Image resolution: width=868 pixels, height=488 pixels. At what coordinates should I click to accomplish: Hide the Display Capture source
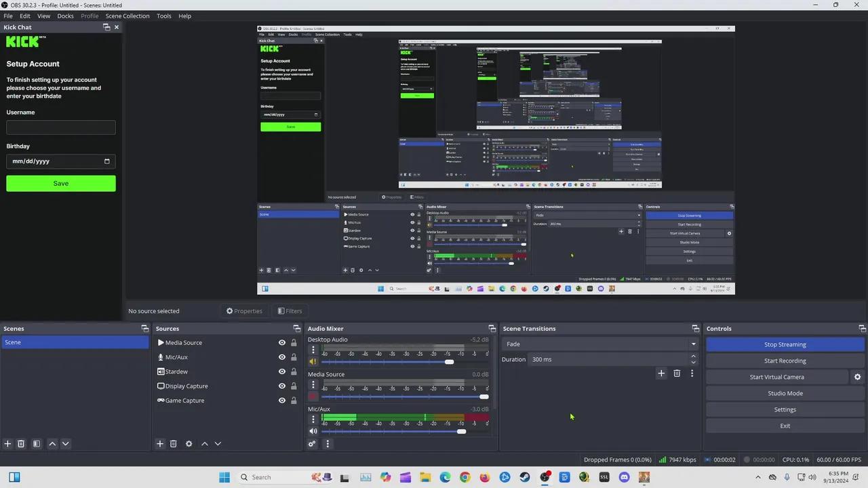[x=282, y=386]
